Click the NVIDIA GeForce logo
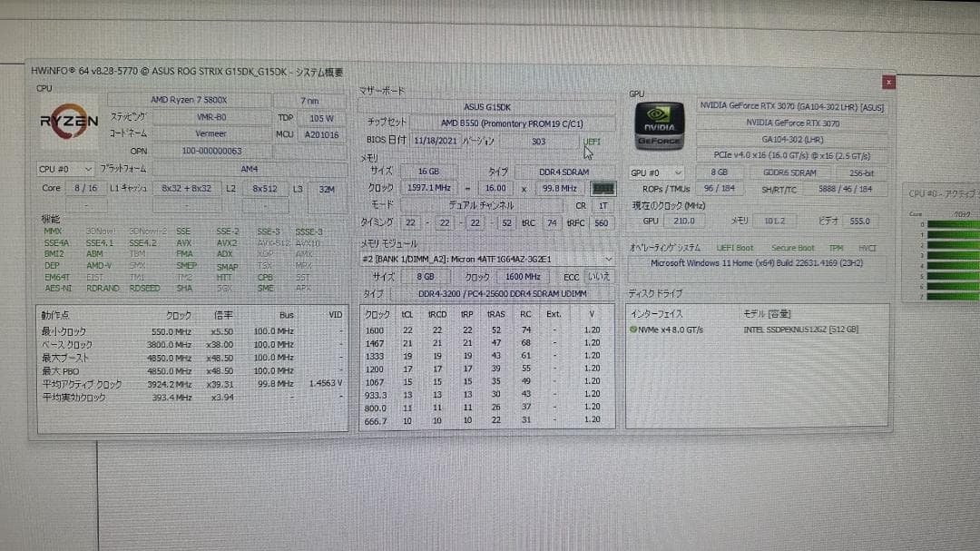The height and width of the screenshot is (551, 980). (x=658, y=125)
